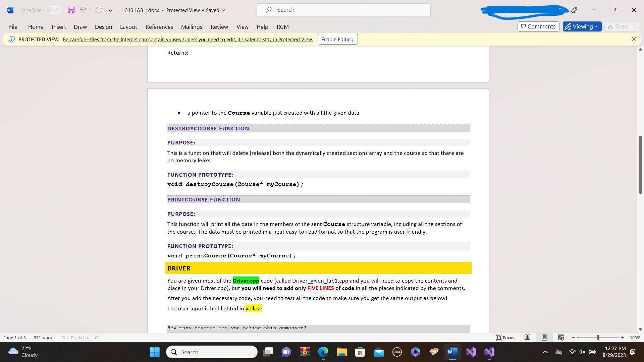Screen dimensions: 644x362
Task: Expand file name Saved status dropdown
Action: tap(223, 10)
